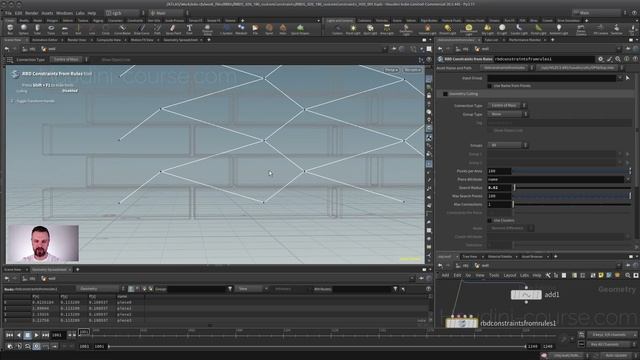640x360 pixels.
Task: Jump to last frame button
Action: point(45,335)
